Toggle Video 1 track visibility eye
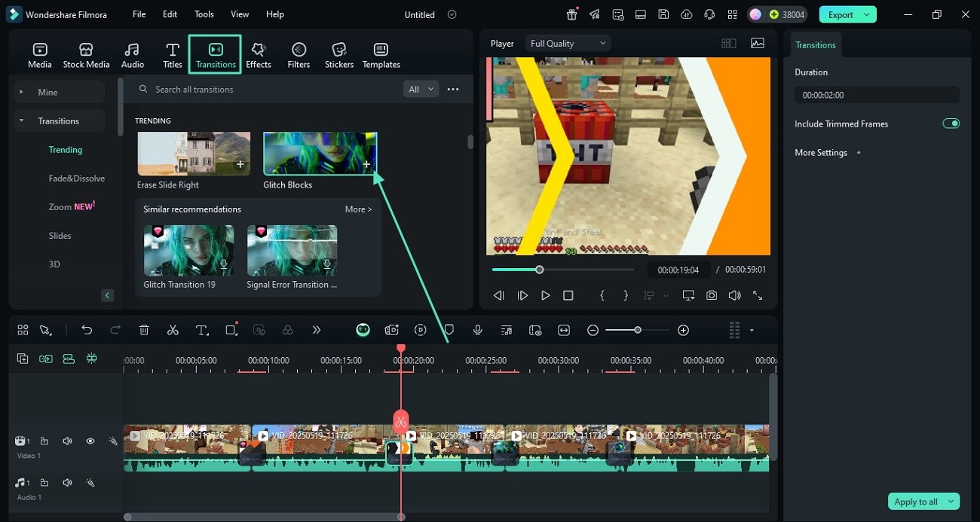The width and height of the screenshot is (980, 522). coord(90,441)
